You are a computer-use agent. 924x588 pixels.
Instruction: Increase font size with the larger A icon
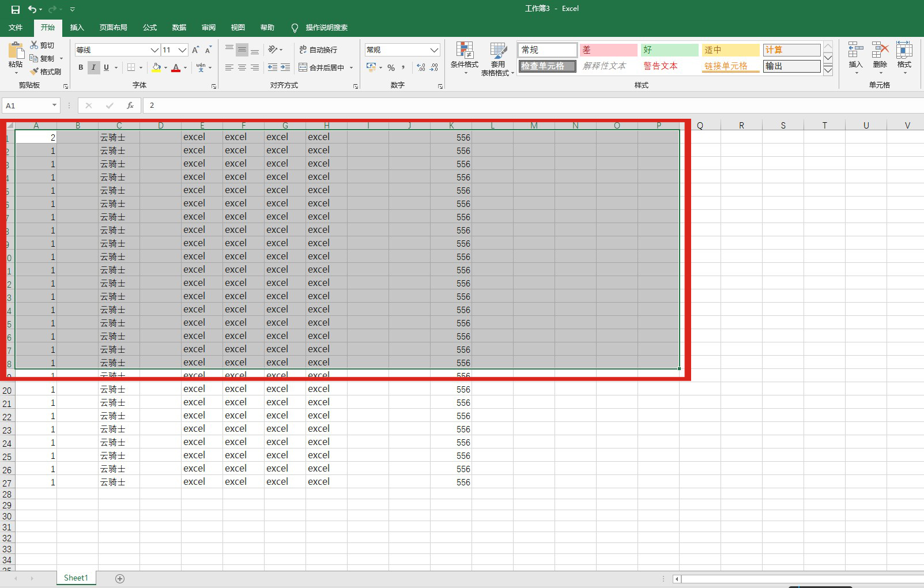pyautogui.click(x=195, y=50)
